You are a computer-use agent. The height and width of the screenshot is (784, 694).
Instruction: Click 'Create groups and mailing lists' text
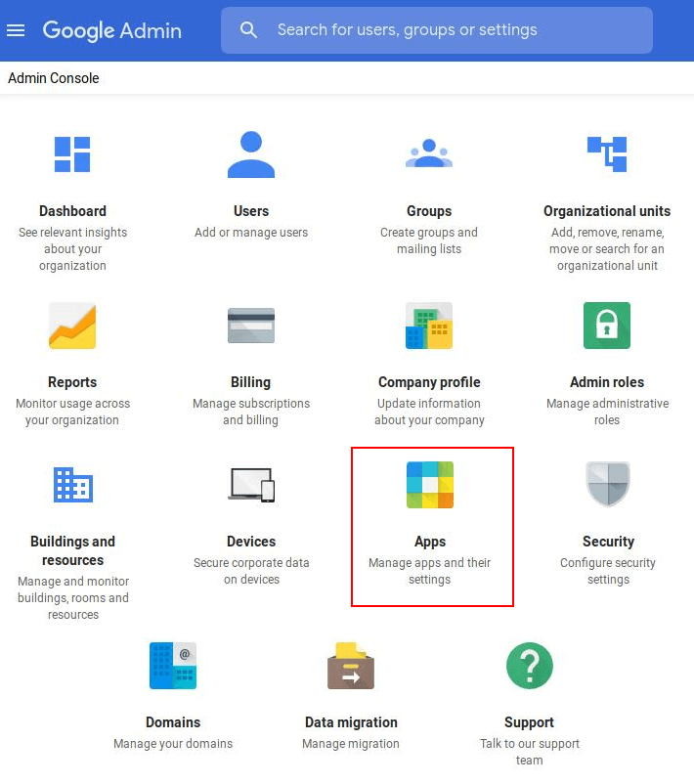[x=429, y=240]
